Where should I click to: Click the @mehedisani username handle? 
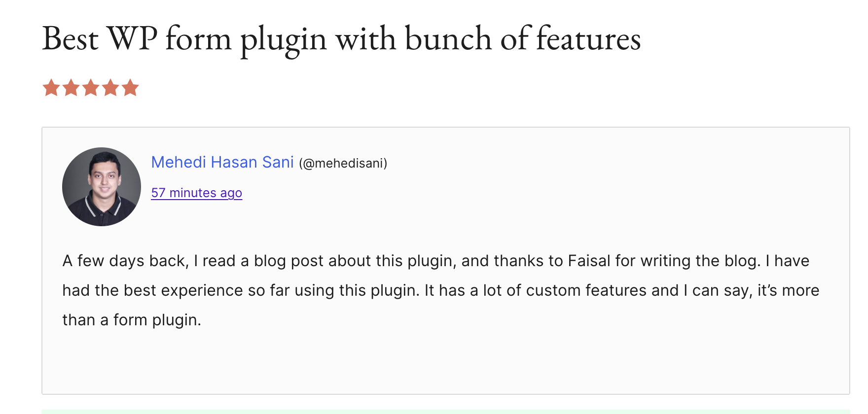pyautogui.click(x=343, y=163)
